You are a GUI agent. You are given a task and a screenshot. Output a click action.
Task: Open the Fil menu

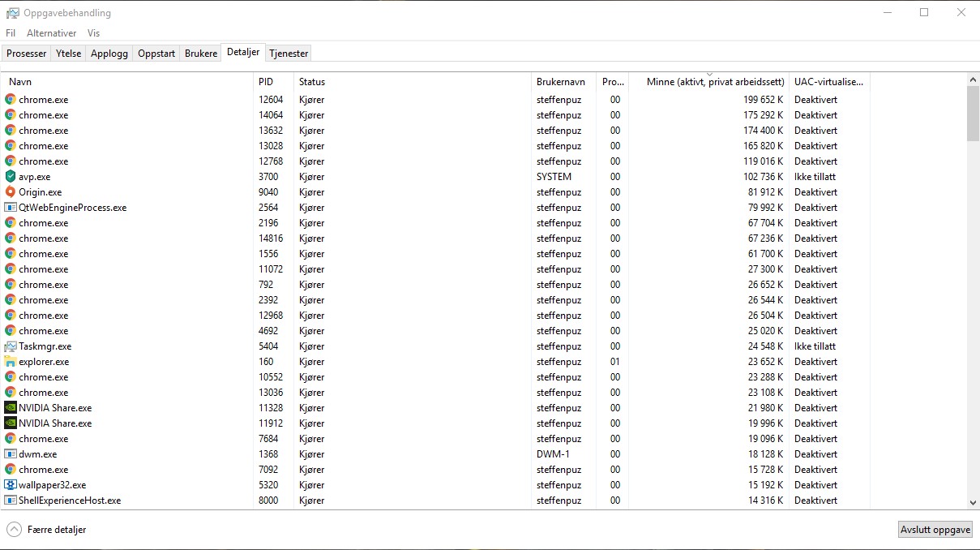tap(11, 33)
